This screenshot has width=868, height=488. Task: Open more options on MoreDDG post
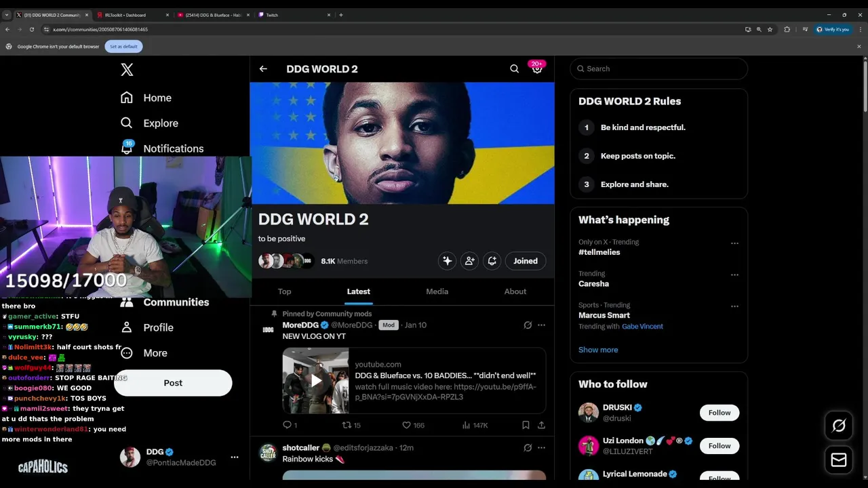click(541, 325)
